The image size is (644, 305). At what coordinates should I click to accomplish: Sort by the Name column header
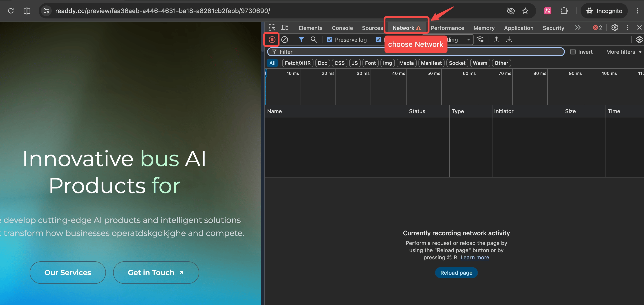(x=336, y=111)
